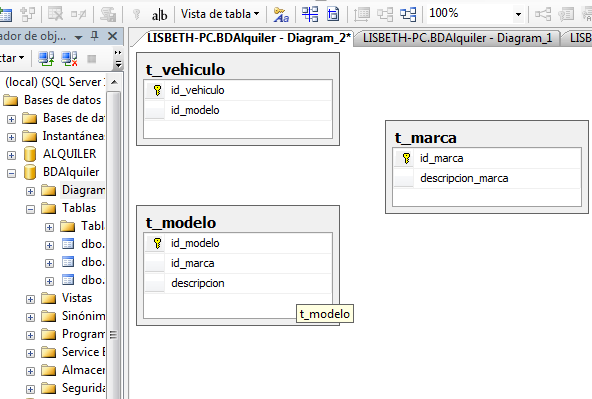This screenshot has height=399, width=592.
Task: Click Delete Tables From Database icon
Action: (56, 14)
